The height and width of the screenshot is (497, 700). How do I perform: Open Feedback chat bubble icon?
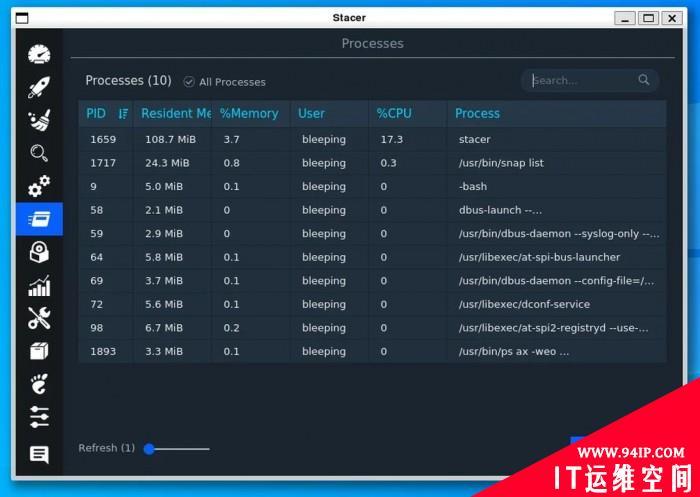(x=39, y=455)
